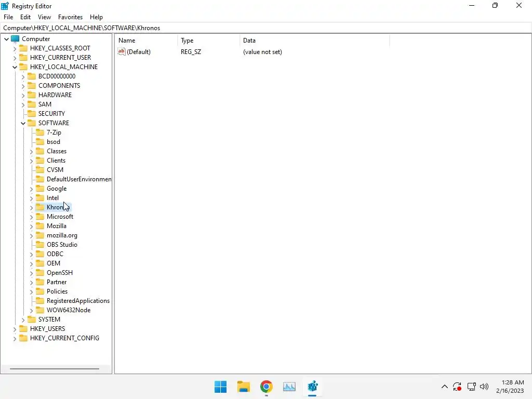Click the Classes folder icon
Image resolution: width=532 pixels, height=399 pixels.
[x=40, y=151]
